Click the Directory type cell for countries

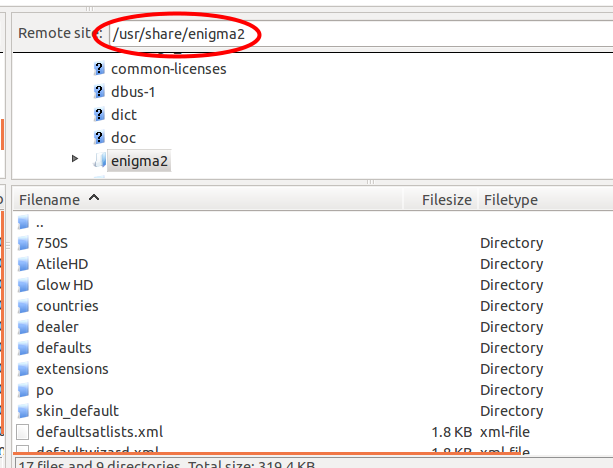(511, 306)
